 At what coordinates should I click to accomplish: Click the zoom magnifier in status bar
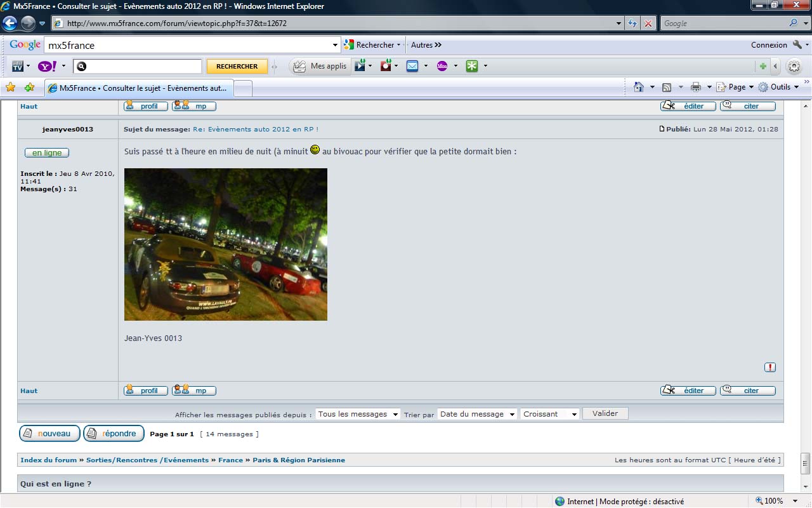point(759,501)
